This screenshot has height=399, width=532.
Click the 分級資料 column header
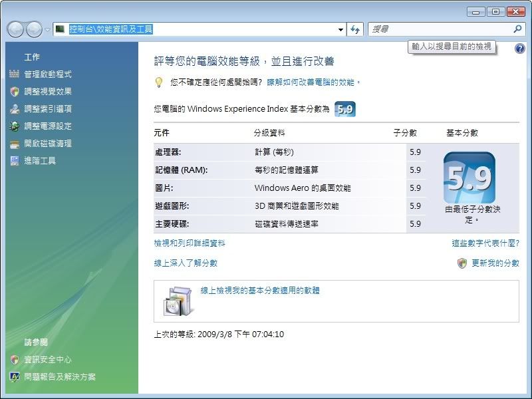coord(269,132)
